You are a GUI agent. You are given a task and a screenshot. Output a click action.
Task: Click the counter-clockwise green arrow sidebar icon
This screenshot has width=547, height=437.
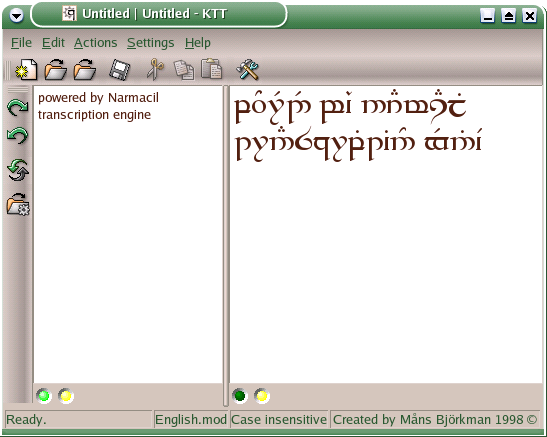(17, 135)
